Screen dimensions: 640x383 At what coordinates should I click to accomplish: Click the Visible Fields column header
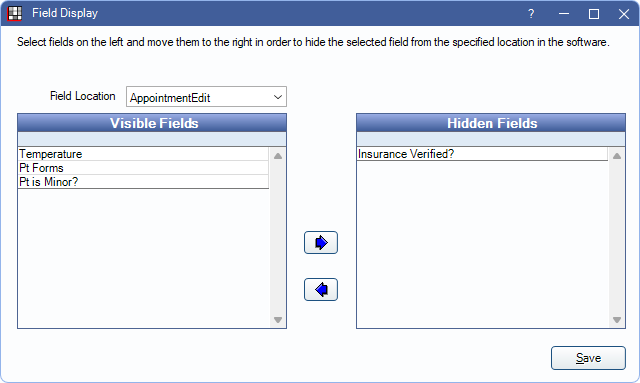pos(152,123)
